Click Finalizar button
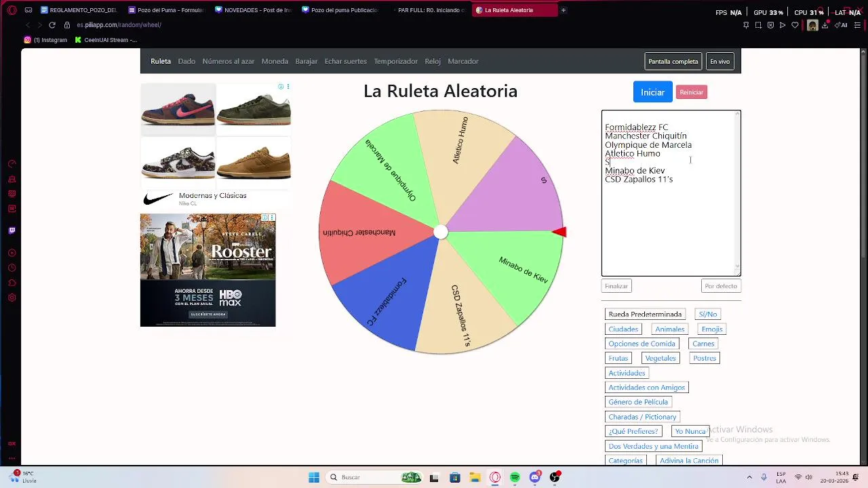This screenshot has height=488, width=868. click(616, 286)
